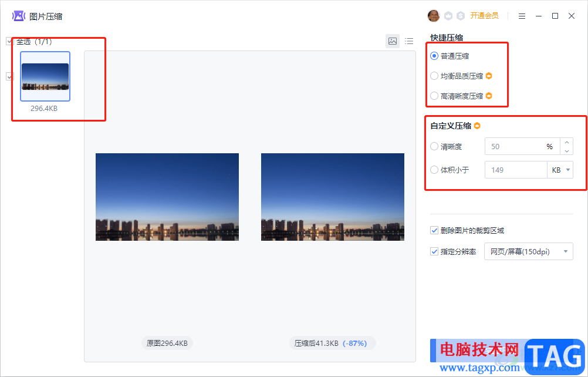Open the user avatar profile
Screen dimensions: 588x377
[434, 16]
